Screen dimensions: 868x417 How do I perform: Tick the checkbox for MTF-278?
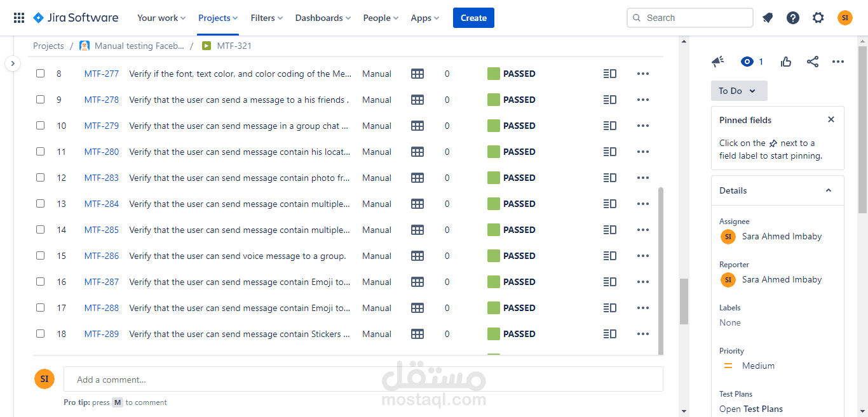point(40,100)
